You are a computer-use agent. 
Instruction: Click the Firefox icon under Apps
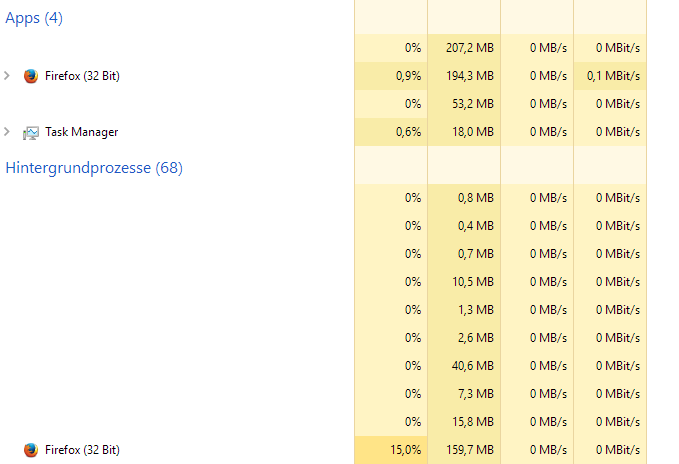[31, 76]
